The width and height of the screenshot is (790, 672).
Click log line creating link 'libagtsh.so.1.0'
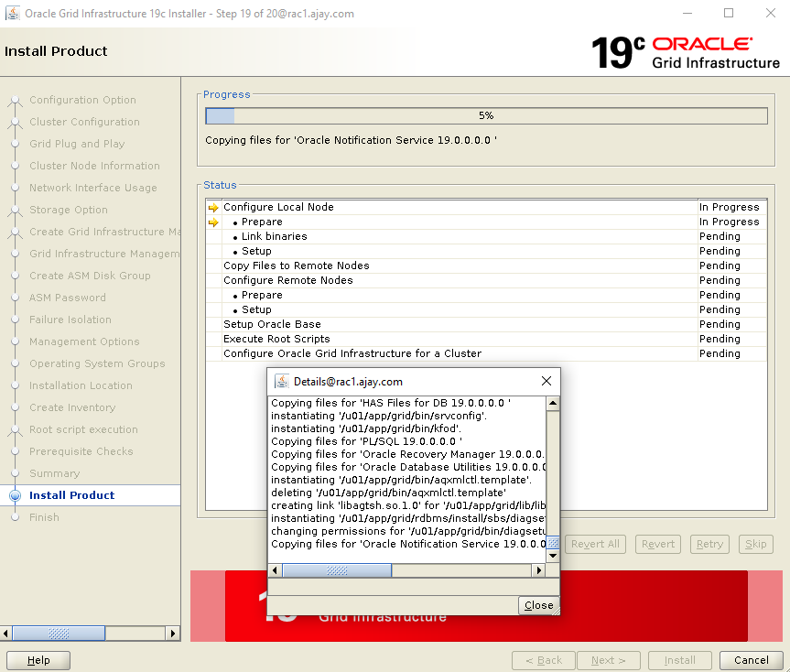point(408,505)
